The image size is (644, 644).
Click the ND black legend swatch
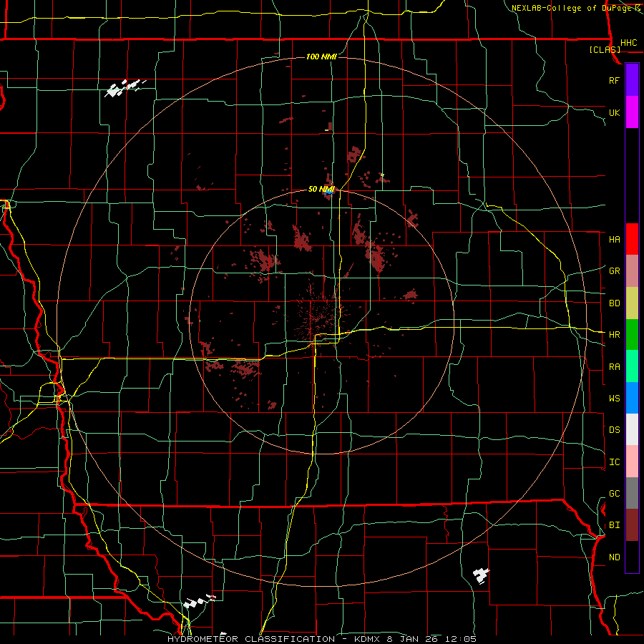pyautogui.click(x=632, y=557)
